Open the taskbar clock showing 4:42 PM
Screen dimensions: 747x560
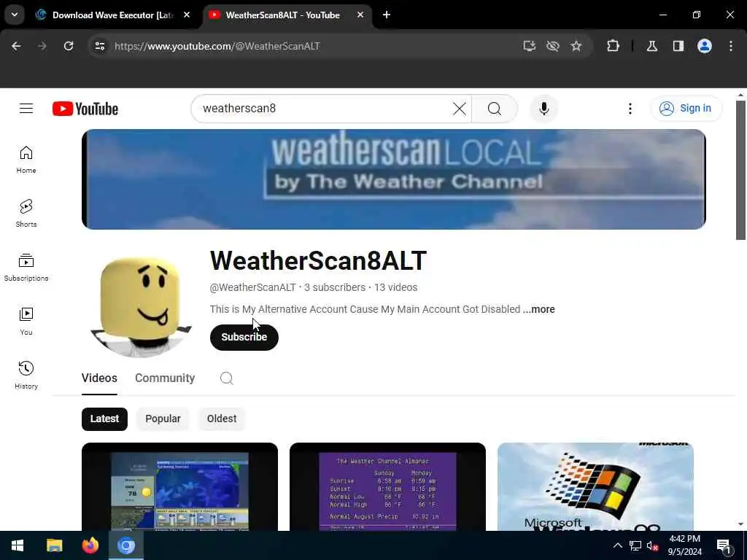click(x=684, y=545)
